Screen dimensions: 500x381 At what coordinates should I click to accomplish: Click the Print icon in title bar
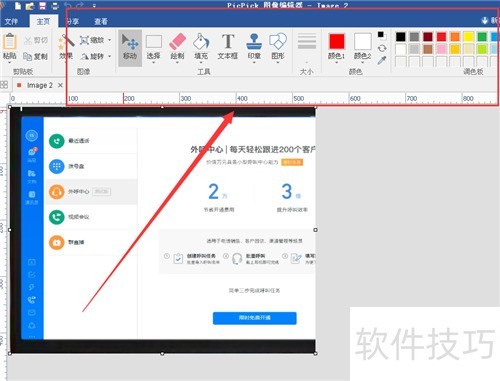click(55, 6)
